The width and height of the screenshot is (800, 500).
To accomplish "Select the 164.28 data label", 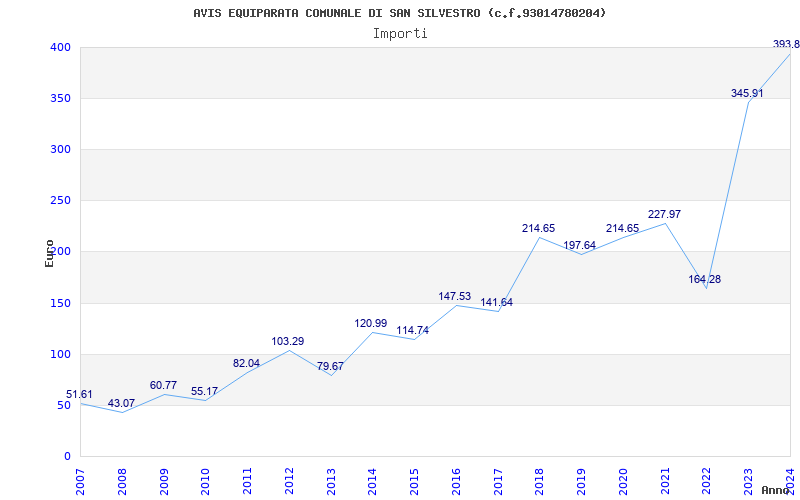I will [x=705, y=279].
